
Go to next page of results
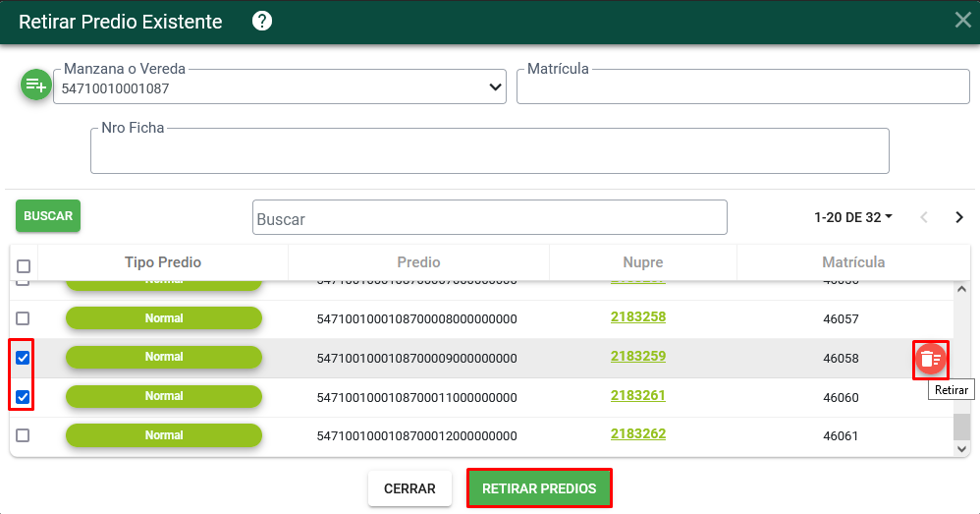click(x=959, y=217)
